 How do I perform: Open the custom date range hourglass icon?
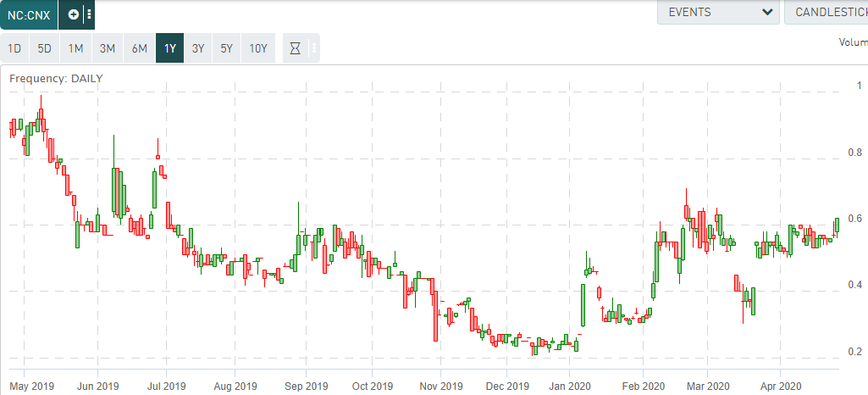[x=296, y=48]
